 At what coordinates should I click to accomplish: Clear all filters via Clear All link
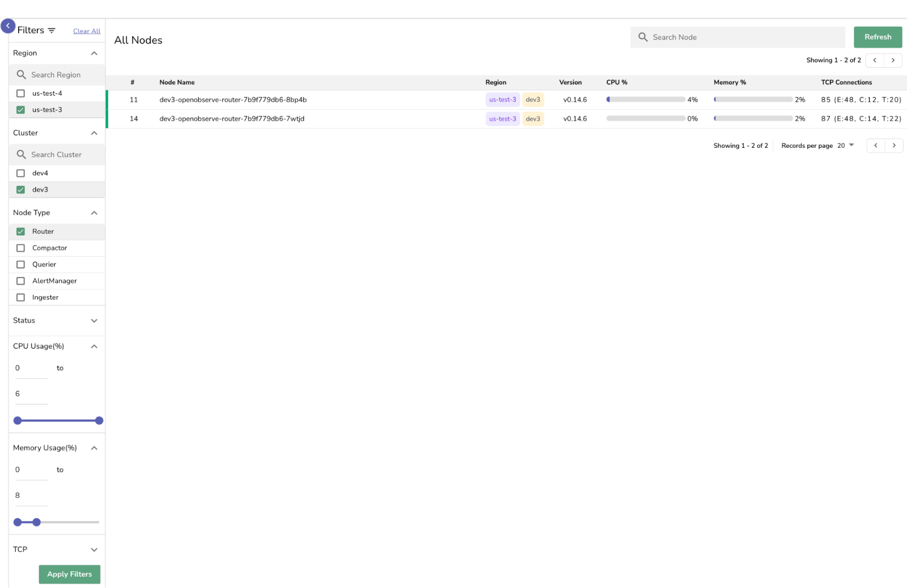click(86, 31)
